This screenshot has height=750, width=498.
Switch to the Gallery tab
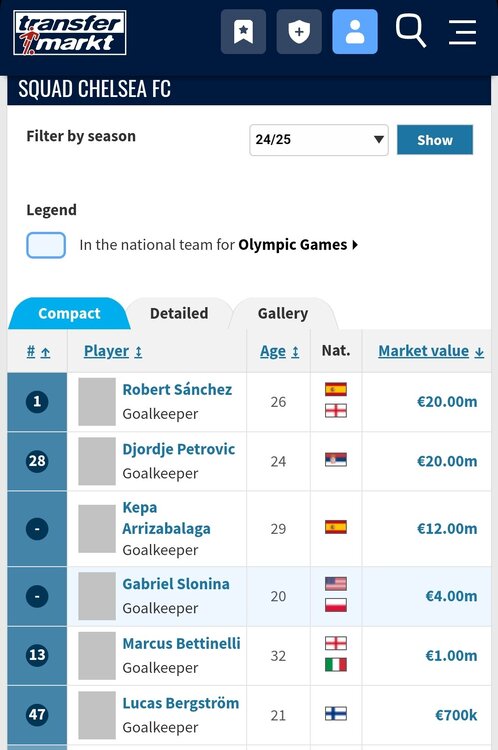(x=283, y=313)
